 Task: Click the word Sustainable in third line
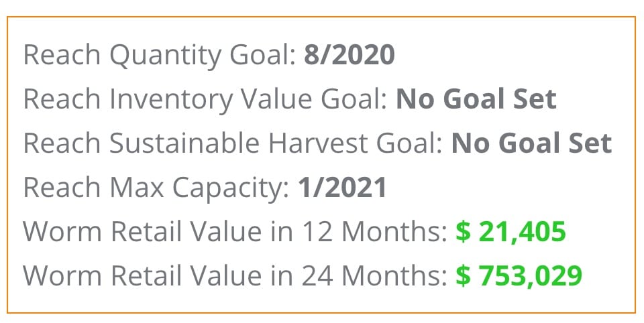(184, 143)
